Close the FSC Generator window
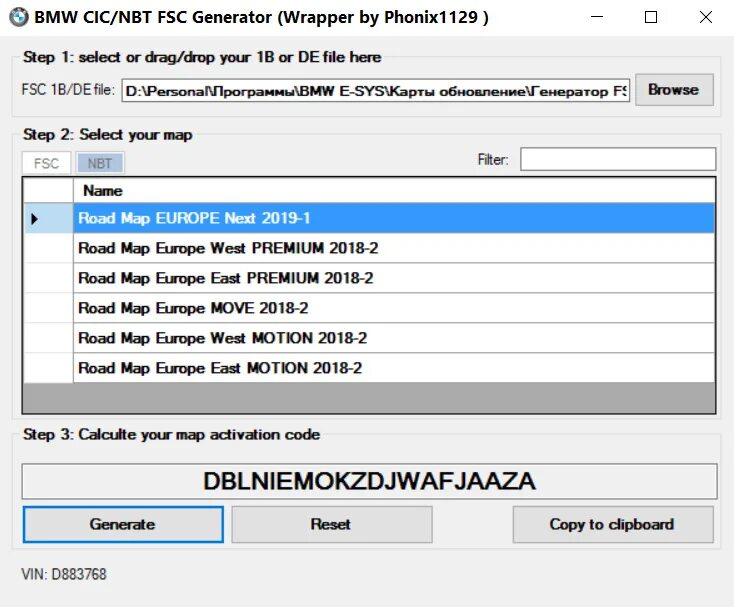 click(705, 17)
